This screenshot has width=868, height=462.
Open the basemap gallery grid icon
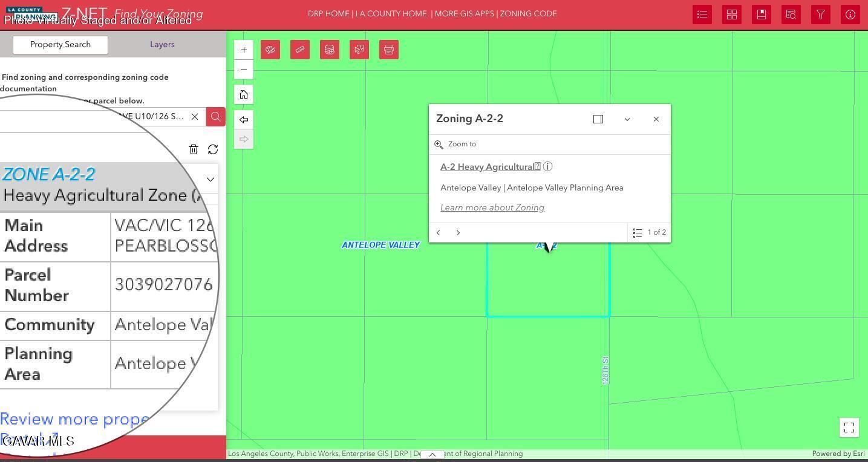pos(732,15)
